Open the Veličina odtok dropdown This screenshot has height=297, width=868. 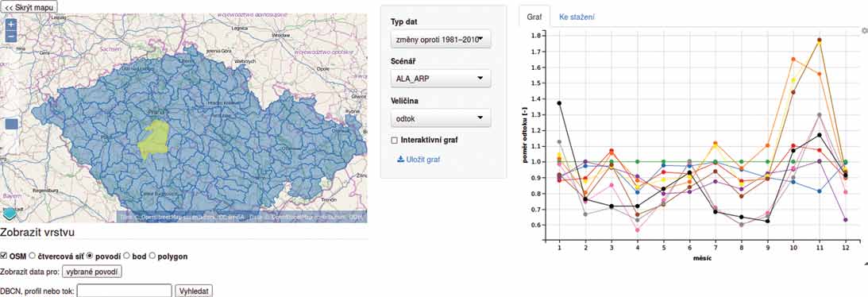click(440, 118)
